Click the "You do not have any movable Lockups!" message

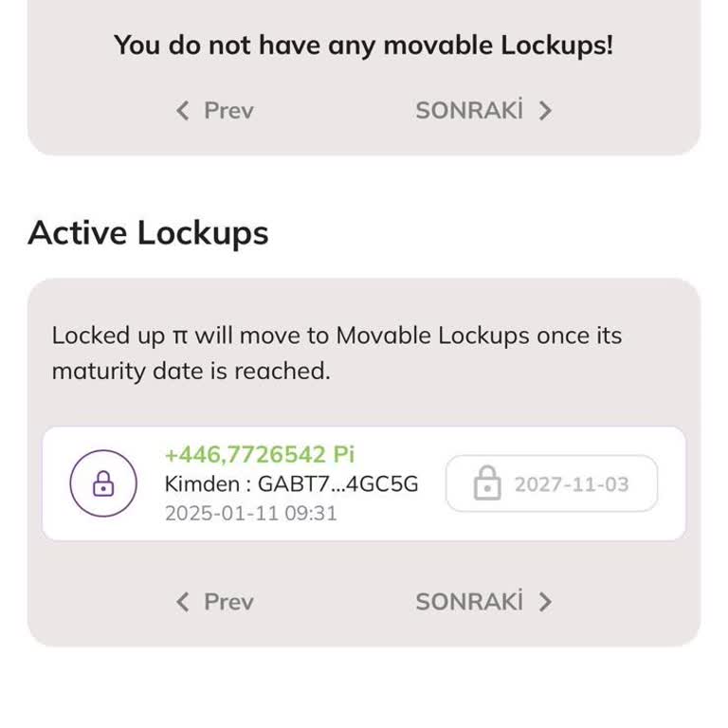tap(364, 45)
